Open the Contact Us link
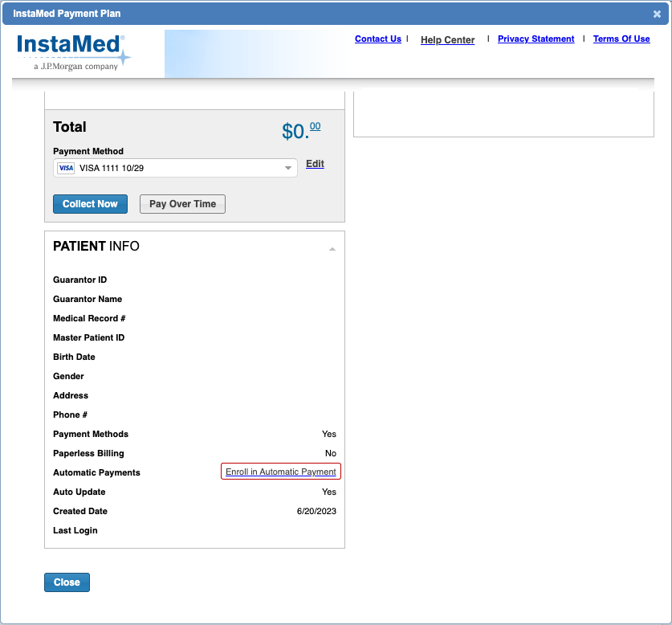The image size is (672, 625). pyautogui.click(x=378, y=39)
